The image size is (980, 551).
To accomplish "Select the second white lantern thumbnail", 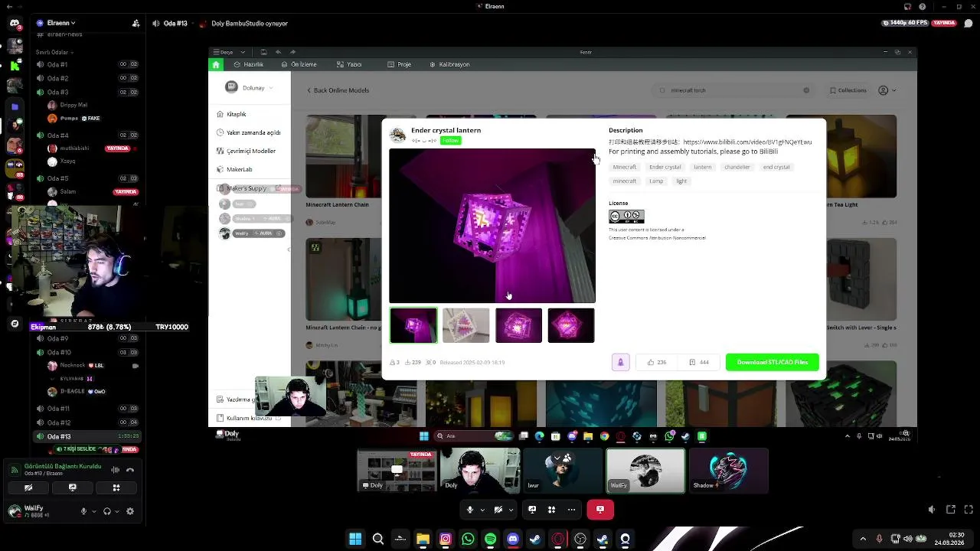I will tap(465, 325).
